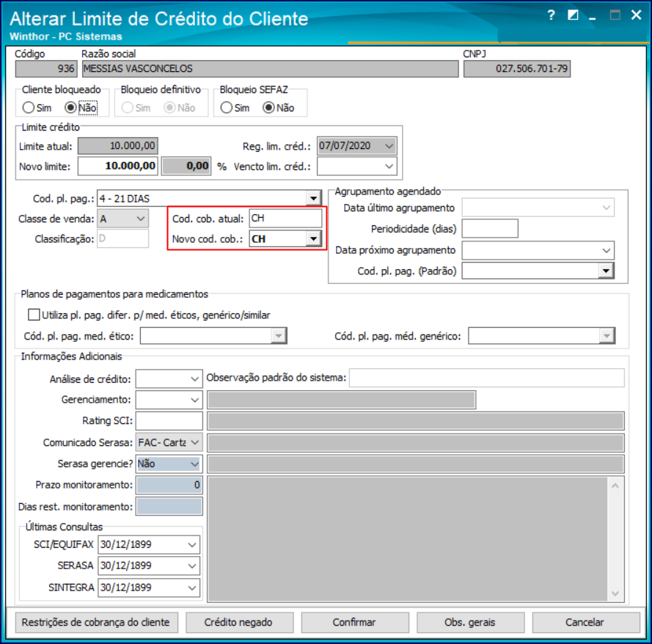
Task: Open Classe de venda dropdown
Action: (141, 219)
